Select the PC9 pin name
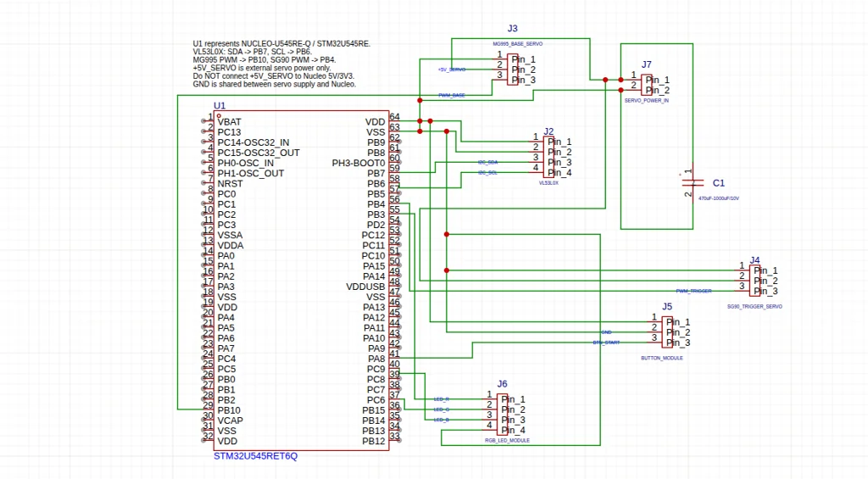 click(x=376, y=369)
